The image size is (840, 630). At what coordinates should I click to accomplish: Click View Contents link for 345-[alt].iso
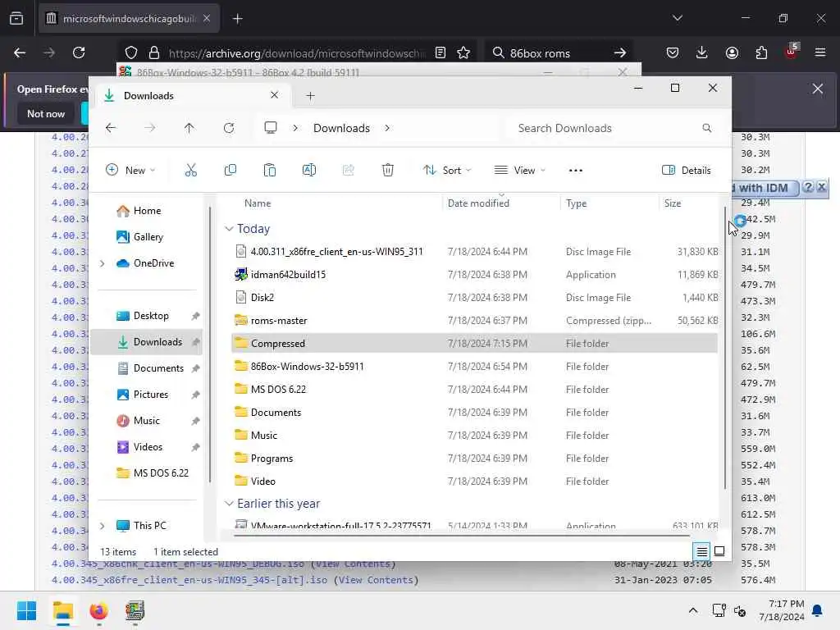click(376, 580)
